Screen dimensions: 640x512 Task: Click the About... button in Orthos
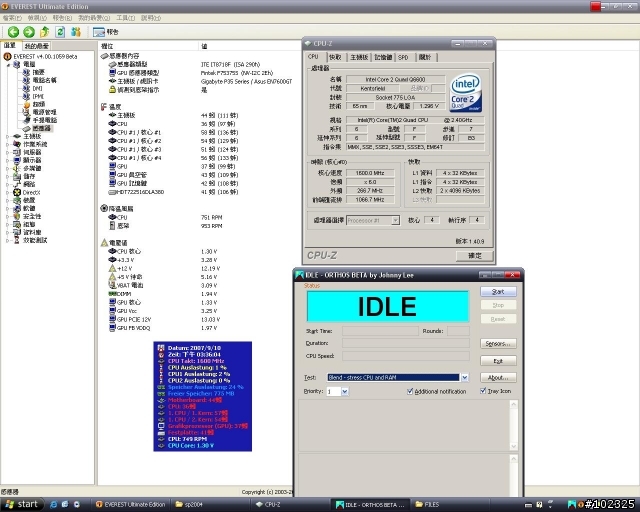point(498,378)
